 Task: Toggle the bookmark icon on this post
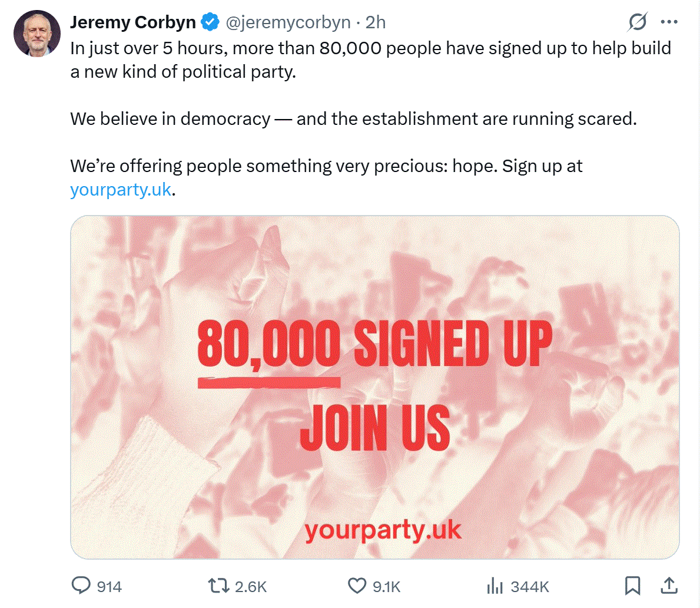632,586
